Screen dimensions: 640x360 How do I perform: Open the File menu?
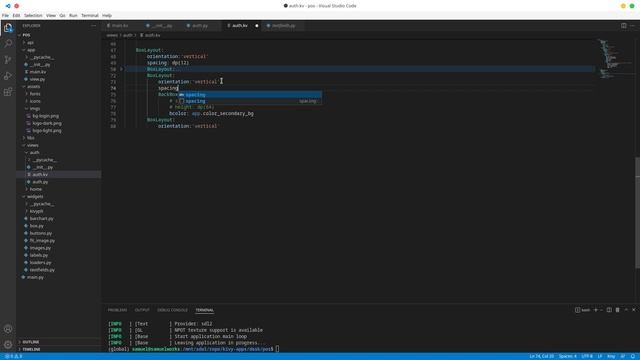coord(5,16)
